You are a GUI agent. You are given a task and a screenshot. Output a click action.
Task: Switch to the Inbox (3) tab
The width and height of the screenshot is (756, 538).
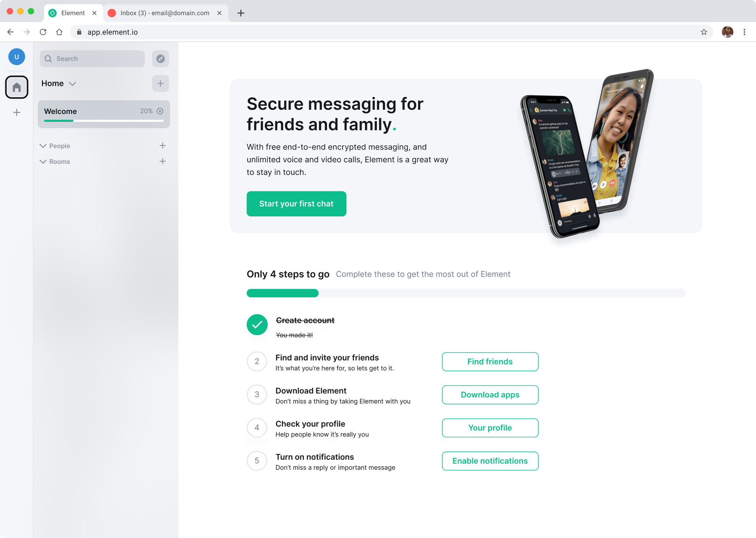tap(165, 13)
